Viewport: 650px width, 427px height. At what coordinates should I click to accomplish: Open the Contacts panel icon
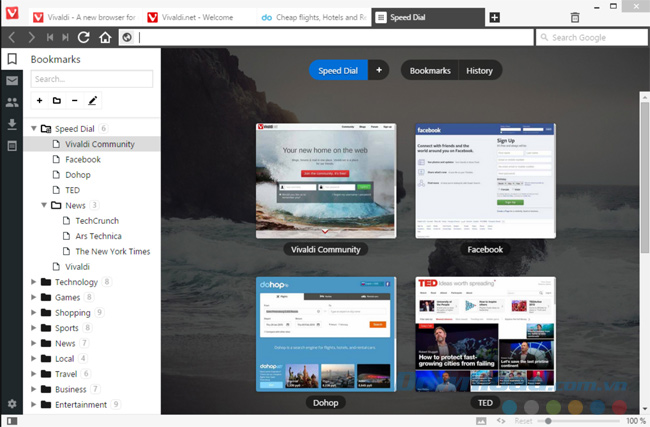coord(12,102)
